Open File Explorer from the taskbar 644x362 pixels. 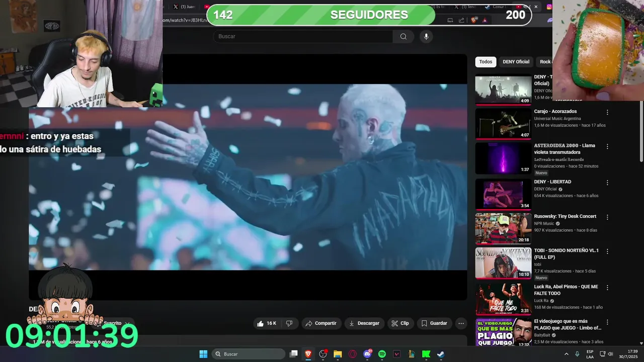pyautogui.click(x=338, y=354)
